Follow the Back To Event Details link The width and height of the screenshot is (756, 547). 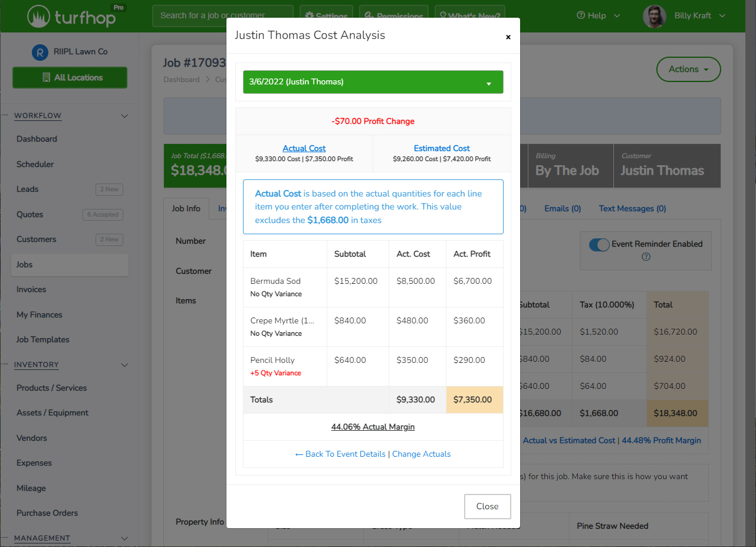340,454
